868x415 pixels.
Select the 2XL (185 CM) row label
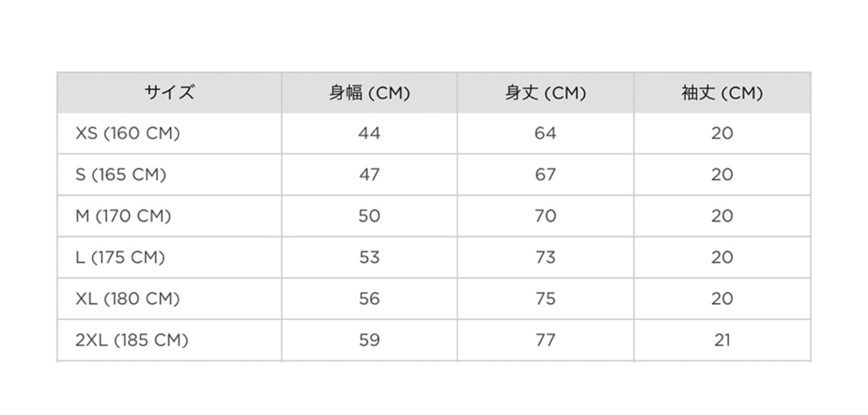pos(131,340)
